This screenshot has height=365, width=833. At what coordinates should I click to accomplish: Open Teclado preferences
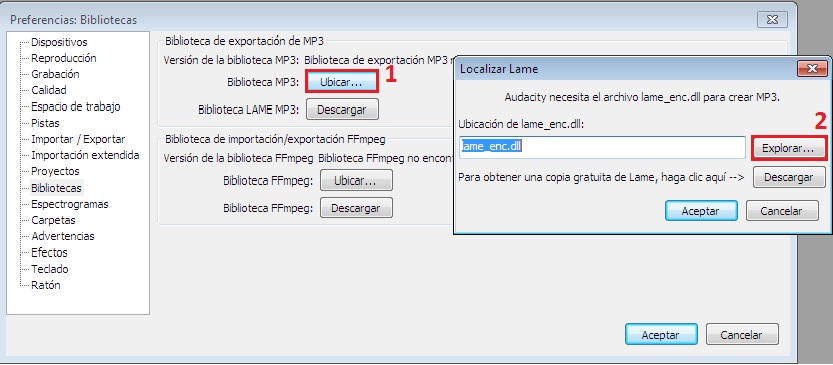pyautogui.click(x=50, y=269)
